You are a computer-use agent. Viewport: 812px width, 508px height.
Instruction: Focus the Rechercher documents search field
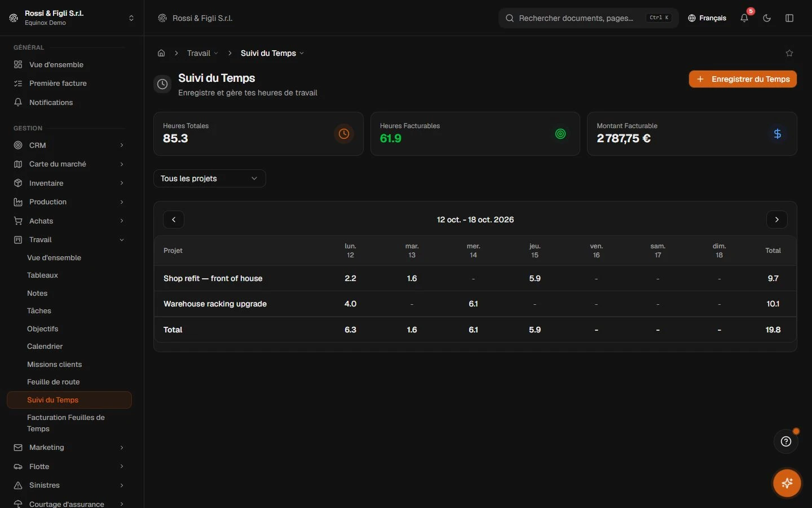point(589,18)
